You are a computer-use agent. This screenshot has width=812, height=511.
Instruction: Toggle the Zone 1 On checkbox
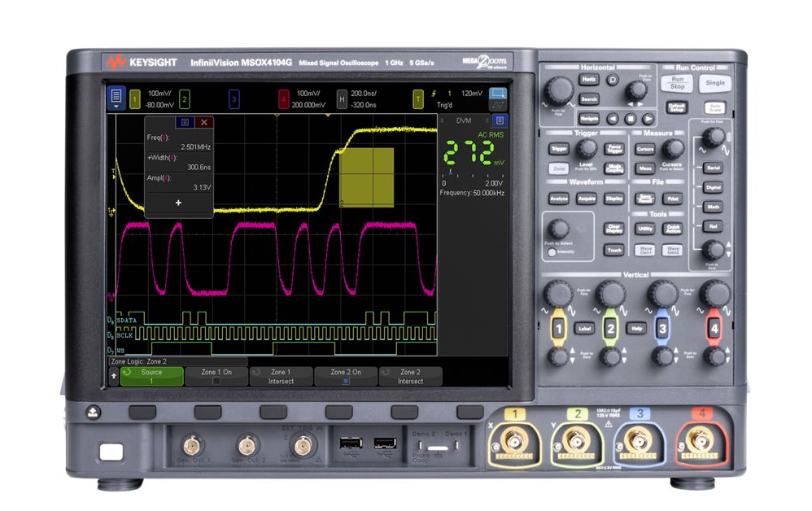pyautogui.click(x=216, y=380)
